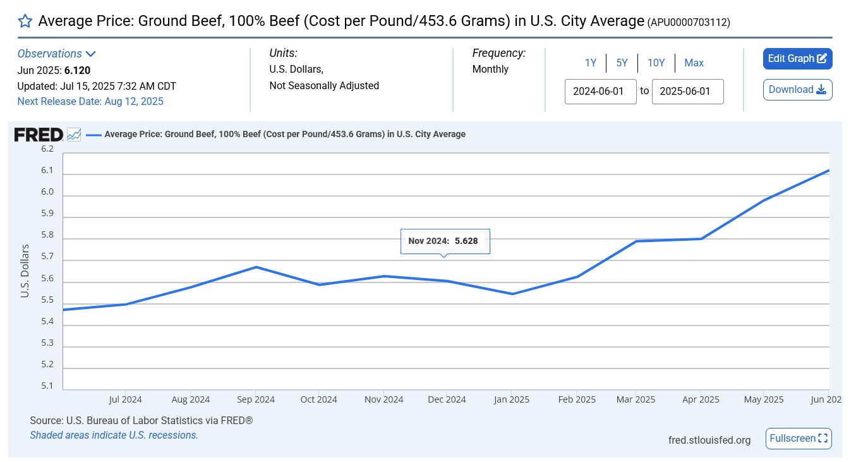The height and width of the screenshot is (462, 868).
Task: Click the 'Jul 2024' x-axis label
Action: point(125,399)
